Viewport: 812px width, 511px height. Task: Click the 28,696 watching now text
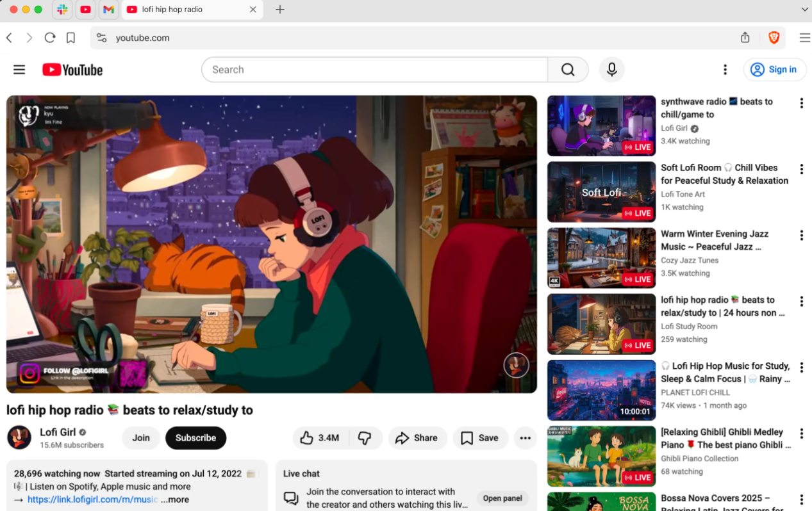tap(57, 474)
